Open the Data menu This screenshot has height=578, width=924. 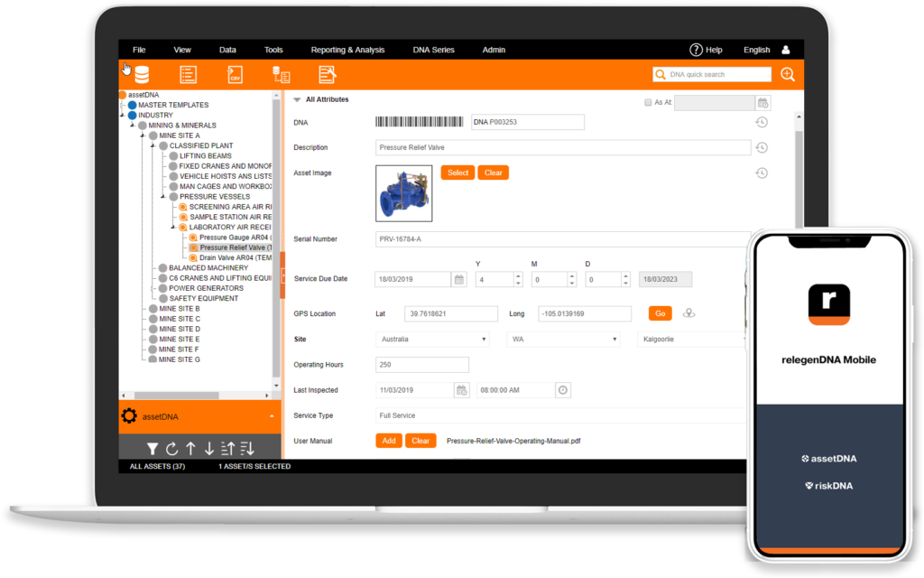coord(227,50)
